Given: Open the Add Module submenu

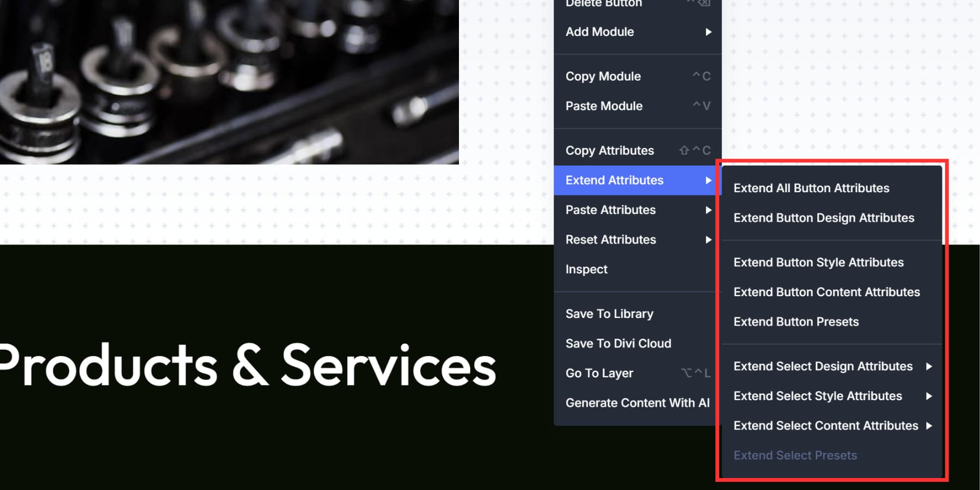Looking at the screenshot, I should 599,32.
